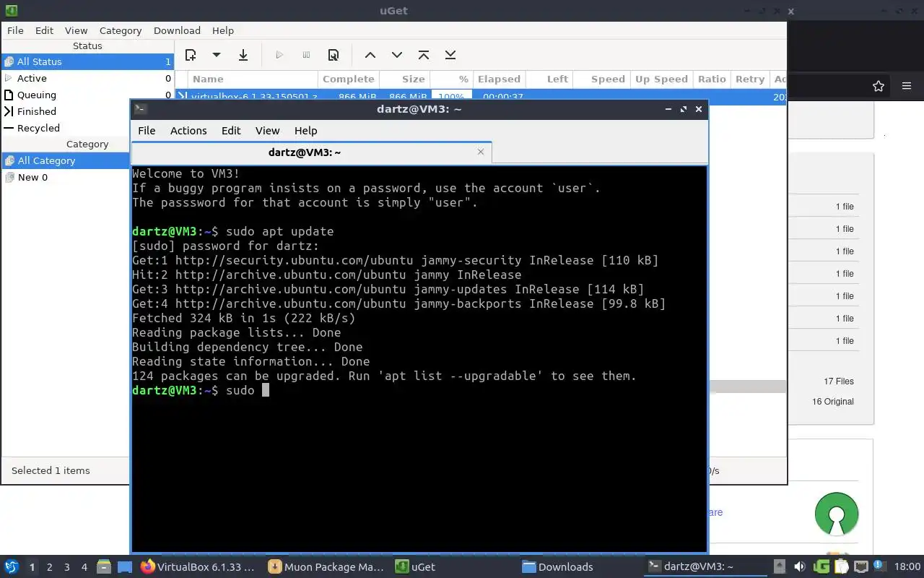Image resolution: width=924 pixels, height=578 pixels.
Task: Click the move to top icon in uGet
Action: (x=424, y=55)
